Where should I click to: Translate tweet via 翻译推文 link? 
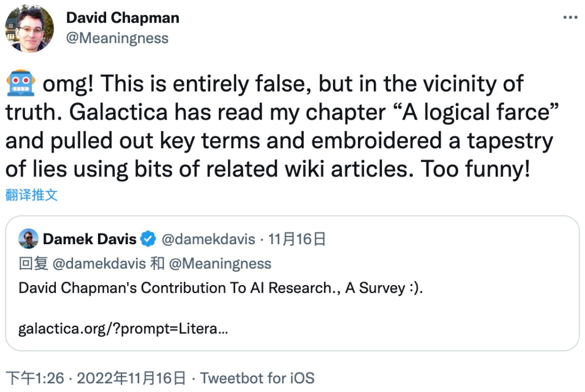pyautogui.click(x=32, y=195)
